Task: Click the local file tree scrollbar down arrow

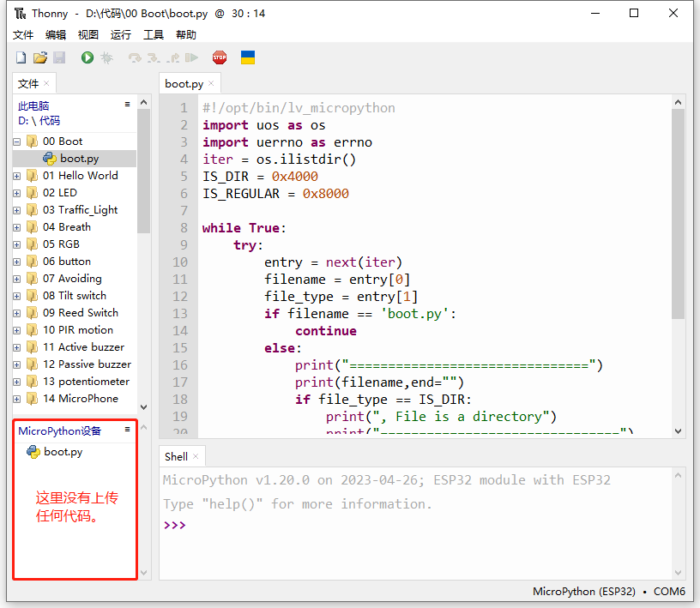Action: [x=143, y=406]
